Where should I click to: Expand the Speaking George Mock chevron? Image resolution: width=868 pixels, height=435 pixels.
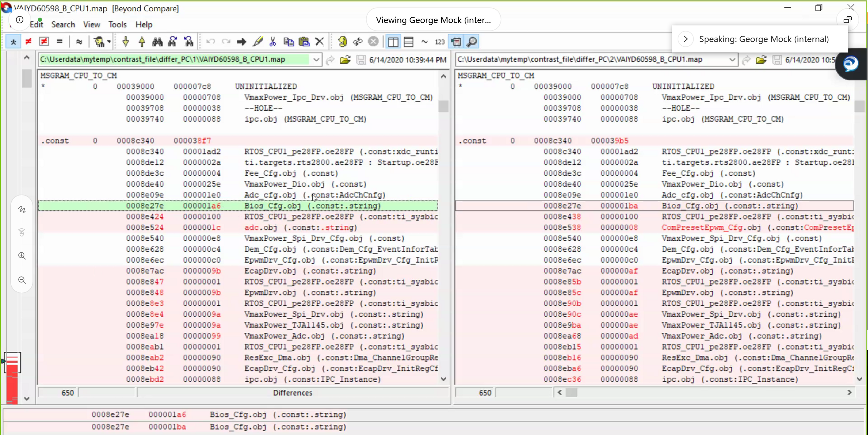[685, 39]
